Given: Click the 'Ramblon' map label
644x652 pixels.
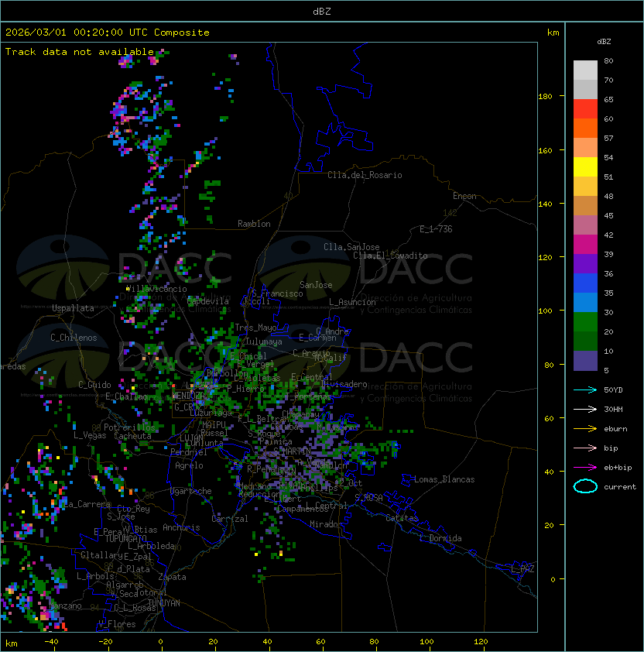Looking at the screenshot, I should [x=254, y=224].
